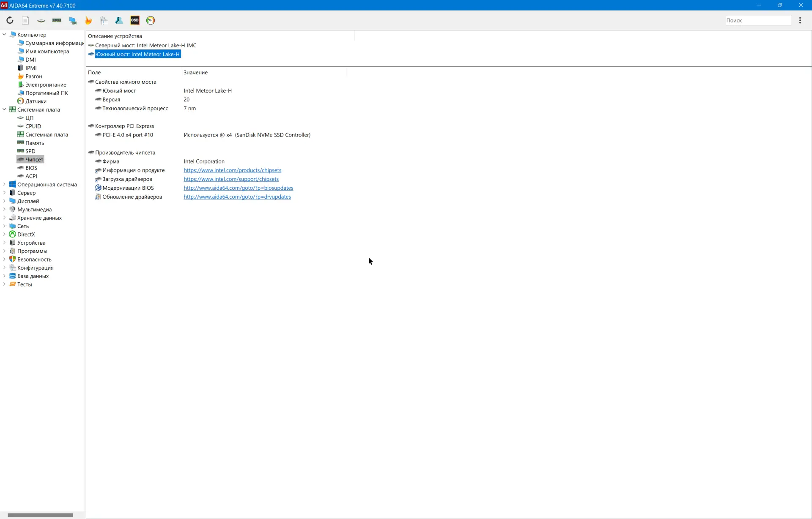The image size is (812, 519).
Task: Click the Поле column header
Action: pyautogui.click(x=134, y=72)
